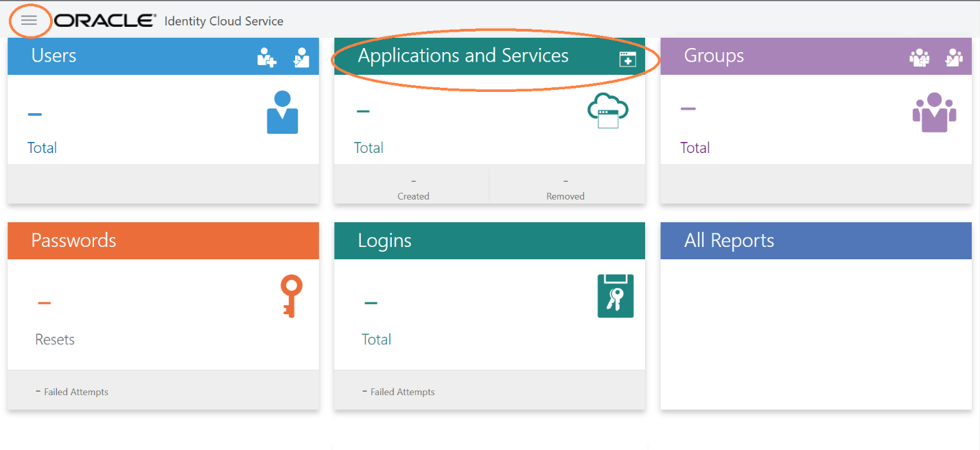Click Failed Attempts in the Logins tile
This screenshot has width=980, height=450.
point(399,392)
